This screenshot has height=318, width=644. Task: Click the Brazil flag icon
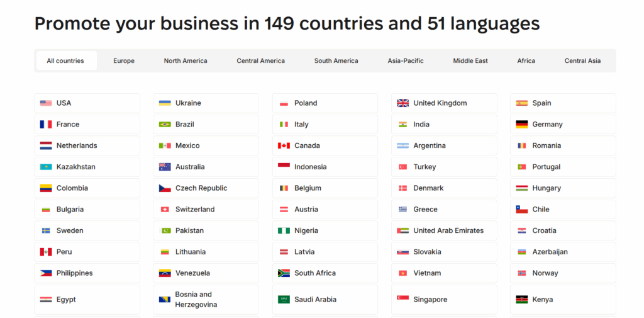[x=165, y=124]
